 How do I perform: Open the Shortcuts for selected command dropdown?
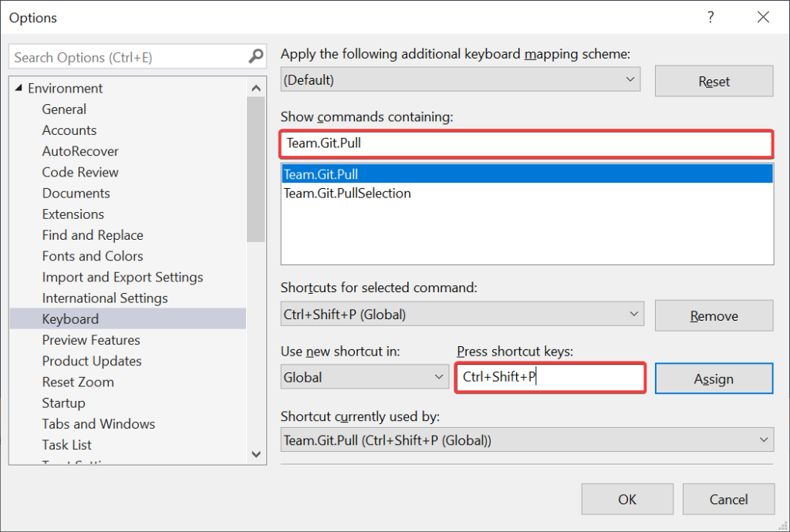tap(631, 314)
